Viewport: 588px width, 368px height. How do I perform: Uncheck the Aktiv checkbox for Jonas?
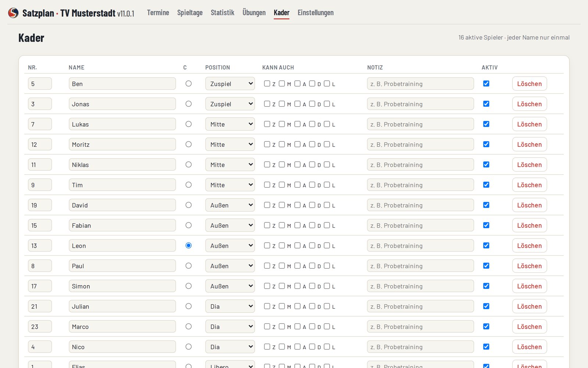pyautogui.click(x=486, y=104)
